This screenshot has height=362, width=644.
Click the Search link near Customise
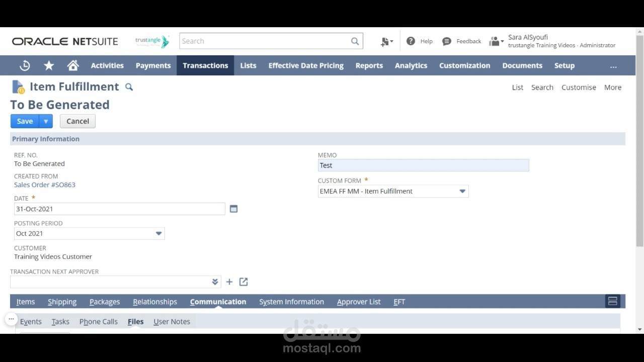[x=542, y=87]
